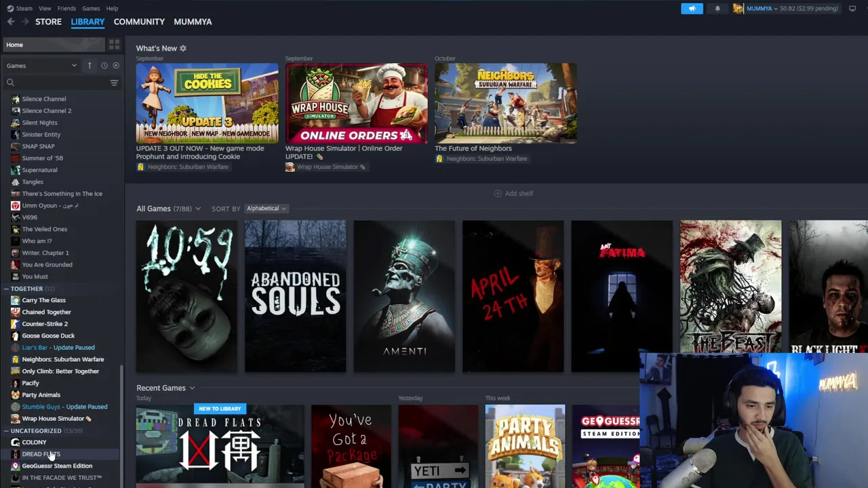Click the COLONY game icon

click(x=15, y=442)
